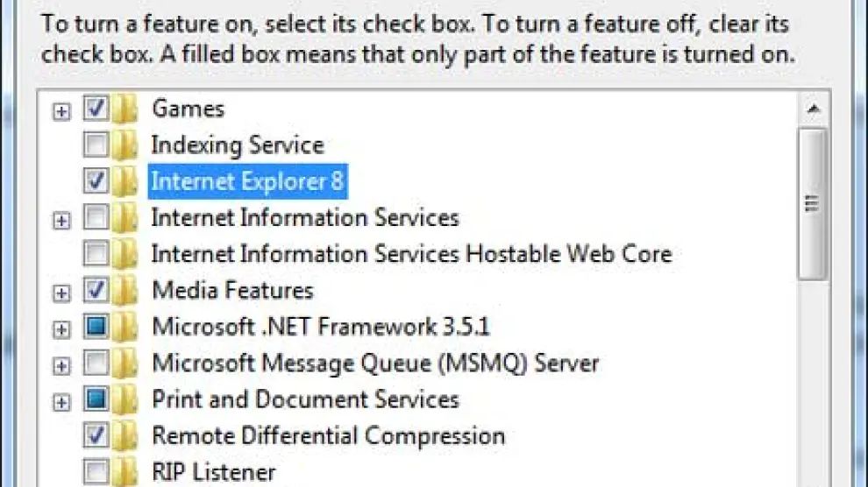
Task: Click the Indexing Service folder icon
Action: 125,145
